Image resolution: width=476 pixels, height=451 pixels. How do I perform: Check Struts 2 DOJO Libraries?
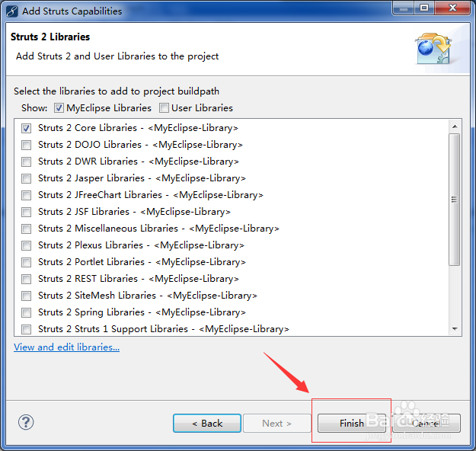pyautogui.click(x=26, y=145)
